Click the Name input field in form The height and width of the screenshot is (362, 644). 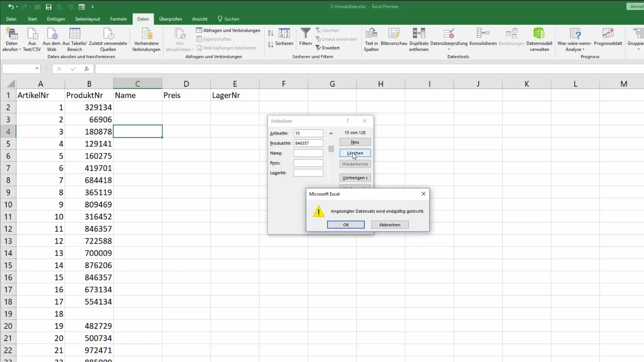click(x=308, y=153)
